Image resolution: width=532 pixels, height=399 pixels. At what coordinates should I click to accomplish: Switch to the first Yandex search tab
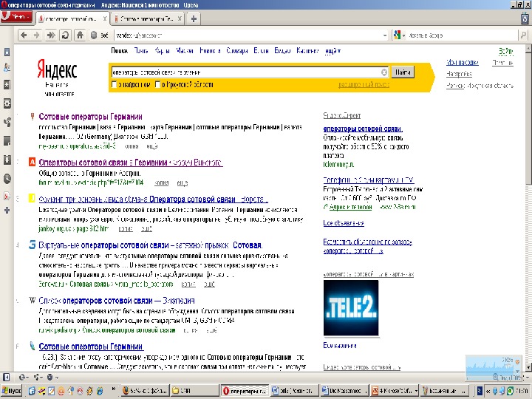click(x=72, y=18)
